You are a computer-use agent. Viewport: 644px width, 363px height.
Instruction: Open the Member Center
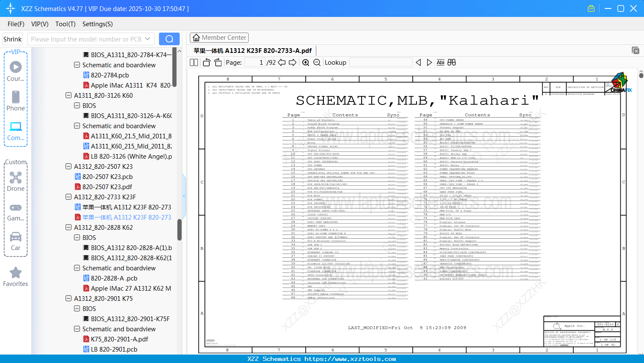click(219, 38)
